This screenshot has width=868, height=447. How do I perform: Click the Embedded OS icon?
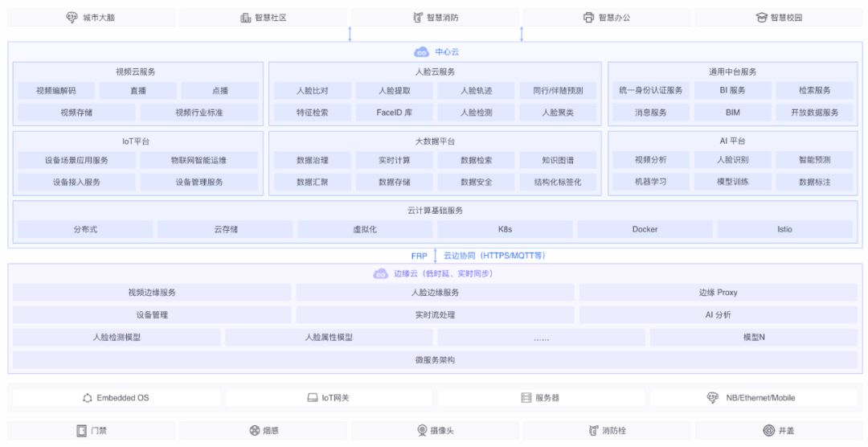pos(88,398)
